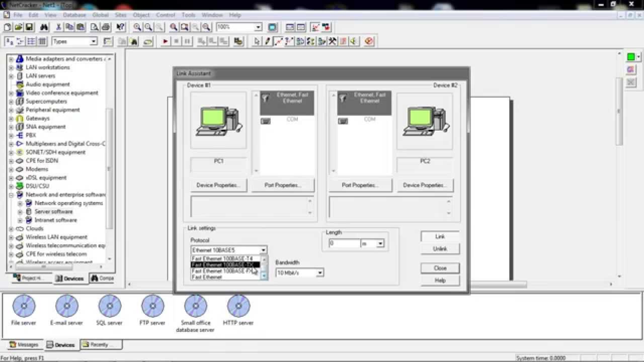Select the Link devices tool icon
Screen dimensions: 644x362
279,42
